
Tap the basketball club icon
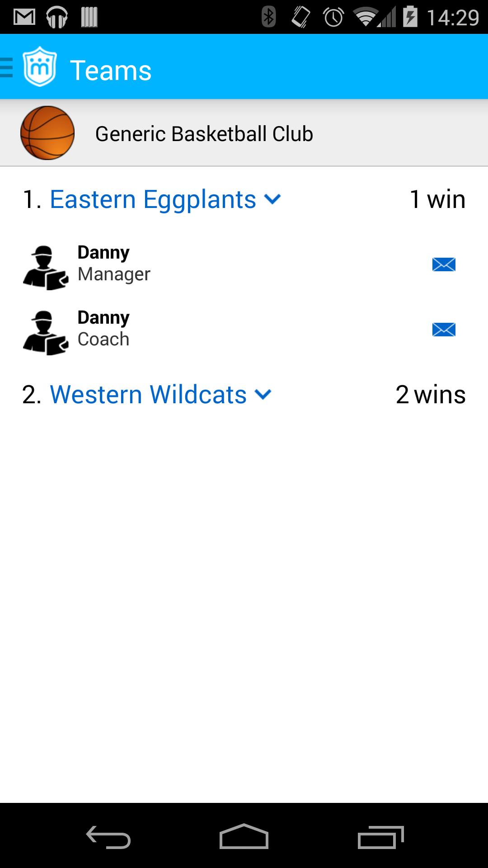47,133
